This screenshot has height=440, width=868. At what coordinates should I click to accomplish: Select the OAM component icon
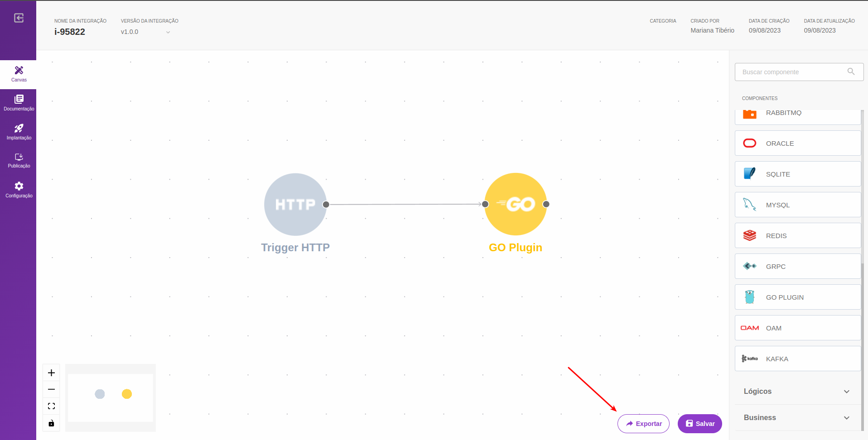point(750,328)
